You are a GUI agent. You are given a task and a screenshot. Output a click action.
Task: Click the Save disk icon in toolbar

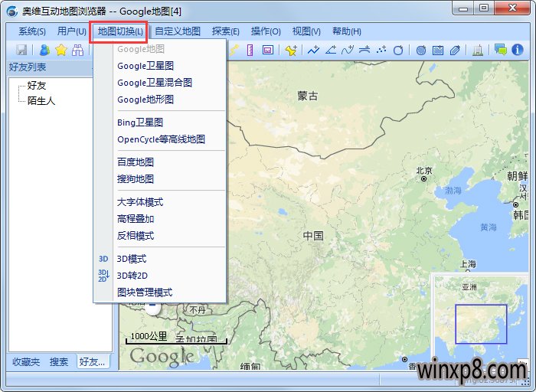[x=21, y=51]
